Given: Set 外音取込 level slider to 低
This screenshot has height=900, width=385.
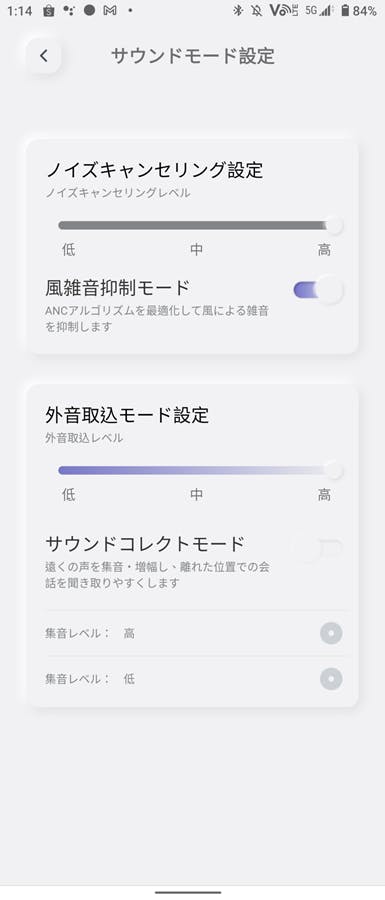Looking at the screenshot, I should pos(62,471).
